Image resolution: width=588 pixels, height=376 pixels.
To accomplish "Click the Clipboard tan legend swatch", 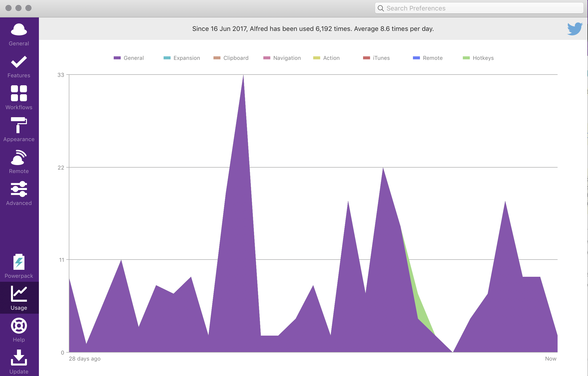I will pyautogui.click(x=217, y=58).
